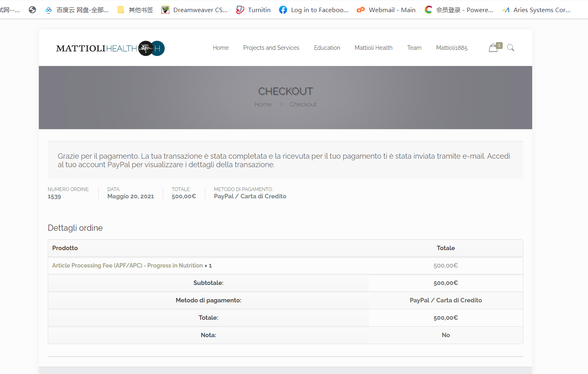Open the Team menu item
The width and height of the screenshot is (588, 374).
[x=414, y=48]
